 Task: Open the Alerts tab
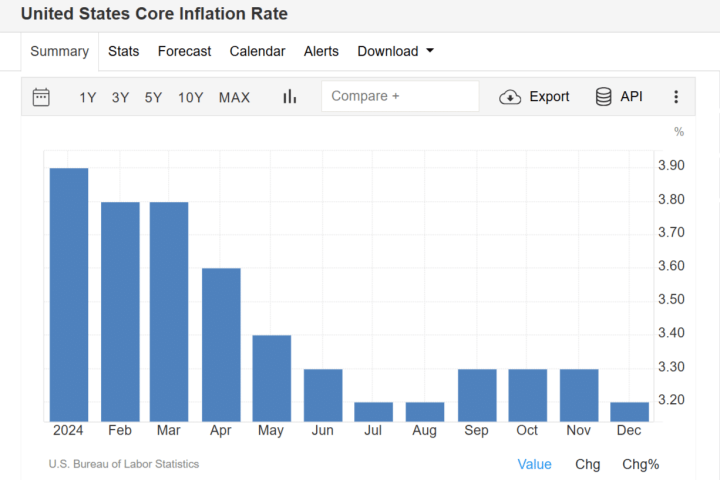(321, 51)
